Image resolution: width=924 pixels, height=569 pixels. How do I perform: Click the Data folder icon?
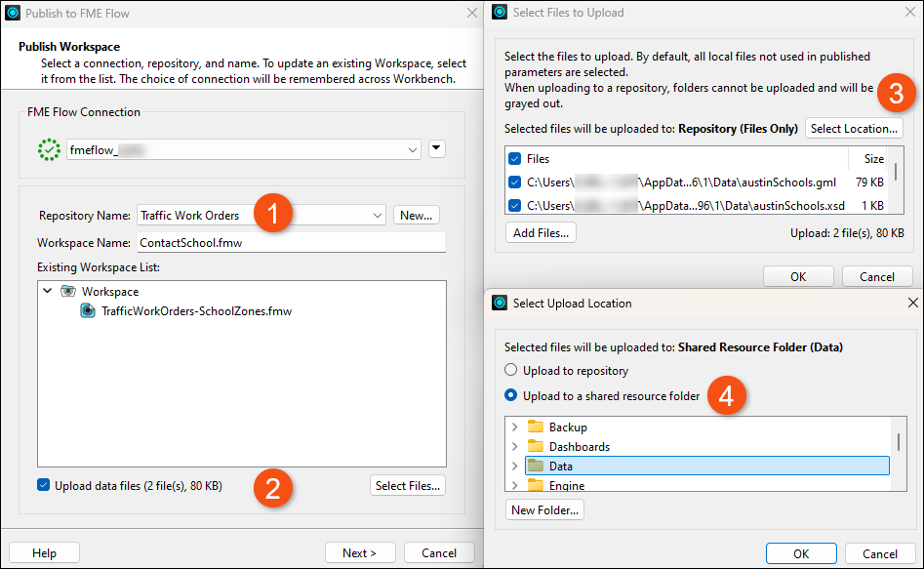[x=536, y=466]
